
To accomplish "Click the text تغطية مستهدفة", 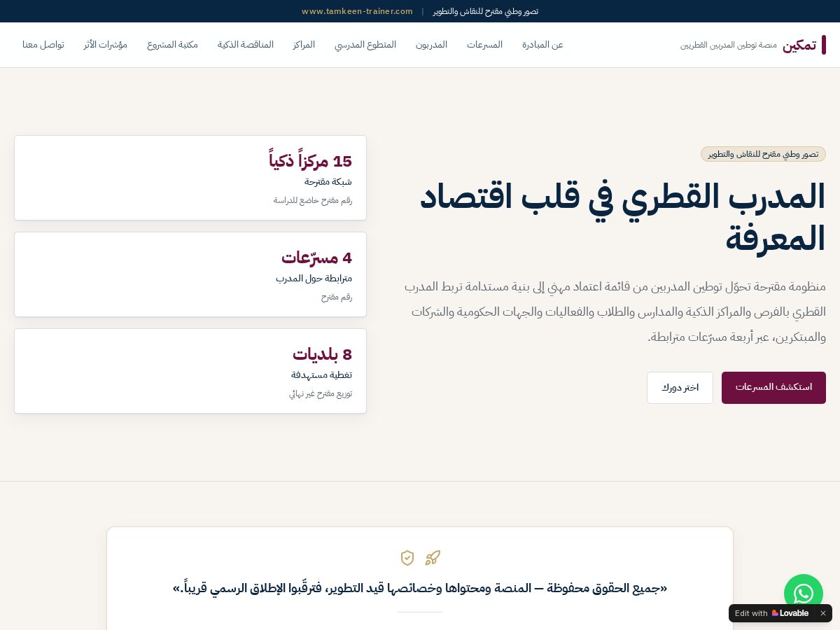I will point(322,375).
